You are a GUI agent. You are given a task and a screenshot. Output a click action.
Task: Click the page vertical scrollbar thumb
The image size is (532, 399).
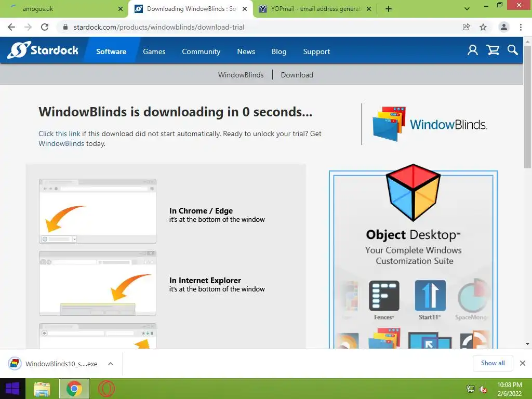pyautogui.click(x=527, y=107)
